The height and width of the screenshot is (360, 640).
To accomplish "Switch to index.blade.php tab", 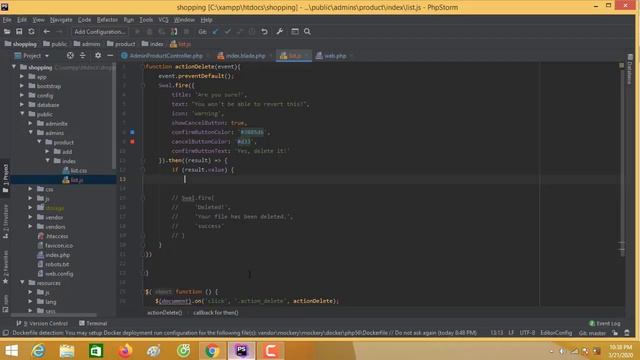I will click(x=245, y=56).
